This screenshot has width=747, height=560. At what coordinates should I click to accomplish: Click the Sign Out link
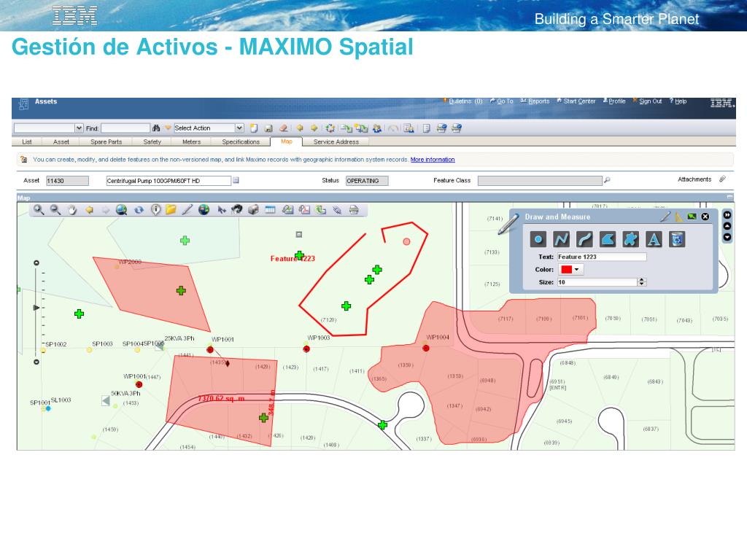tap(650, 101)
